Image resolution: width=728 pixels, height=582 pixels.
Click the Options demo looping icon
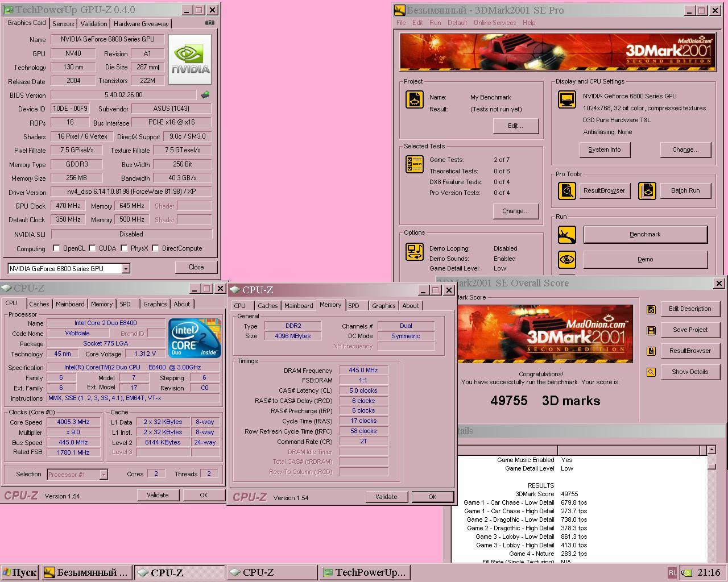[414, 251]
